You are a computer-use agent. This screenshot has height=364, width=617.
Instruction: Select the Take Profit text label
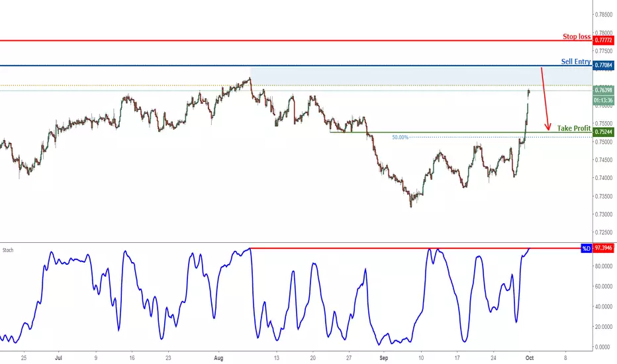574,128
